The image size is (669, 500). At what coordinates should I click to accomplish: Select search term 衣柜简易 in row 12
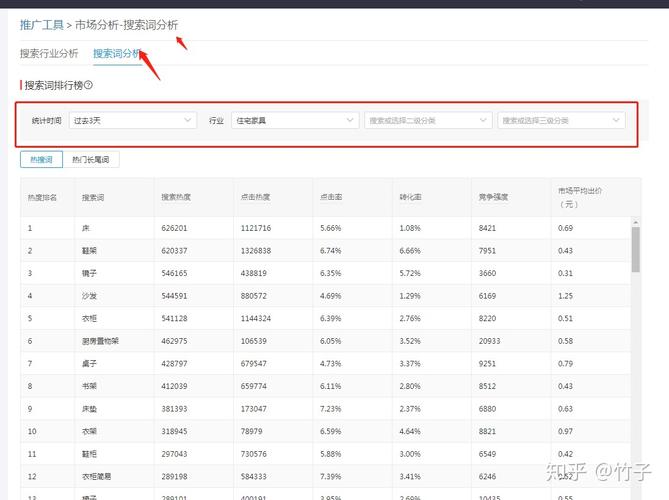96,477
